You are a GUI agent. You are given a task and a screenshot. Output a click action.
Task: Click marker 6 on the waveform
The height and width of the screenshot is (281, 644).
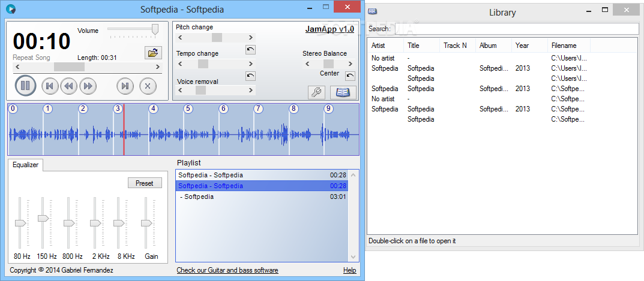coord(223,108)
